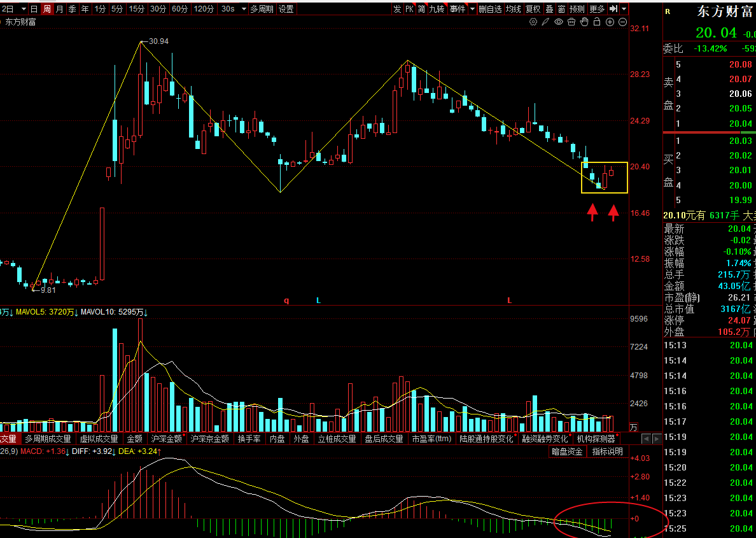756x538 pixels.
Task: Click the 事件 events button
Action: (457, 9)
